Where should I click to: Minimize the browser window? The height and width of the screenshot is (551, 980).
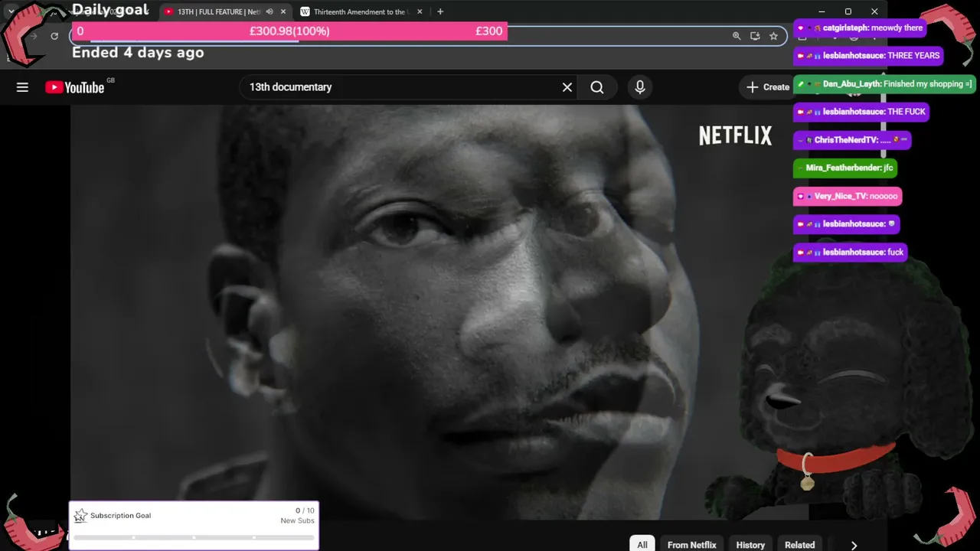pyautogui.click(x=822, y=11)
